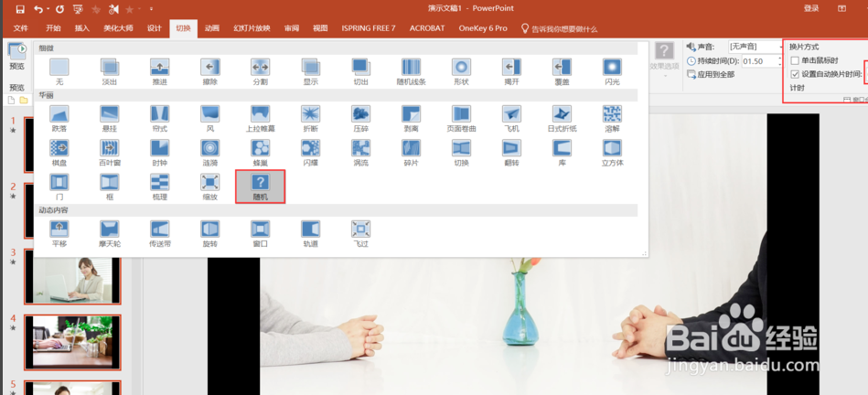Screen dimensions: 868x395
Task: Choose the 轨道 orbit transition
Action: [x=311, y=233]
